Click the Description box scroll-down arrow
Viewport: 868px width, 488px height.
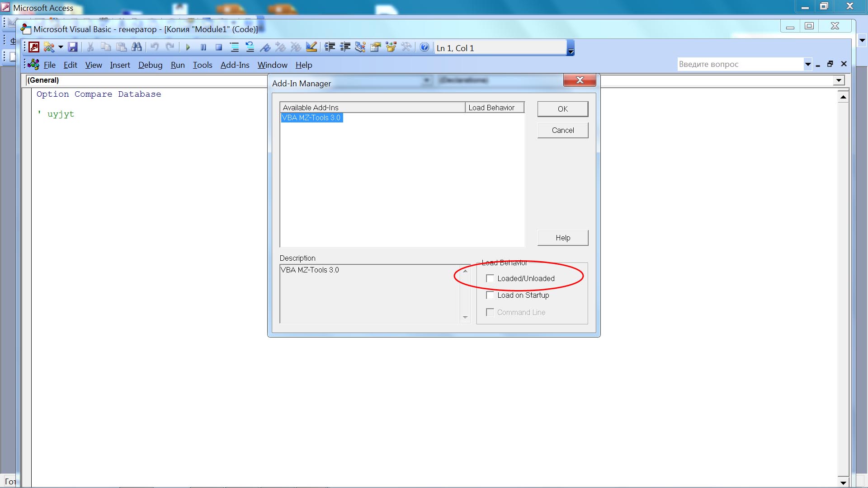click(465, 317)
